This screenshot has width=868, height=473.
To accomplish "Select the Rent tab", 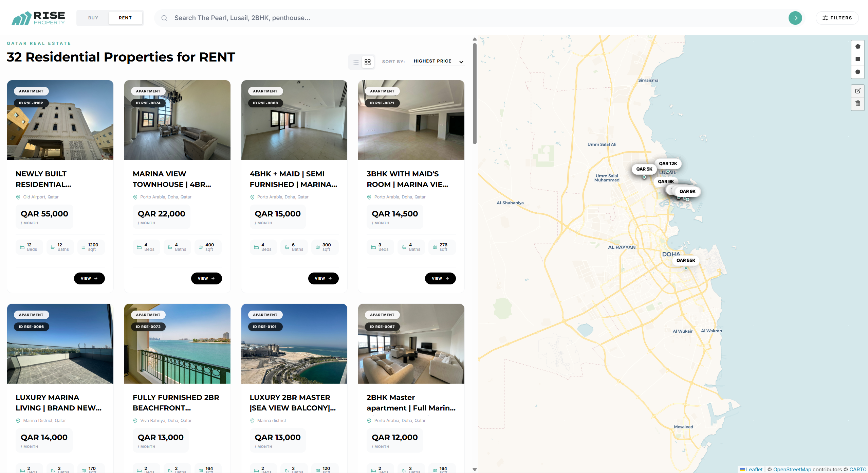I will pos(125,18).
